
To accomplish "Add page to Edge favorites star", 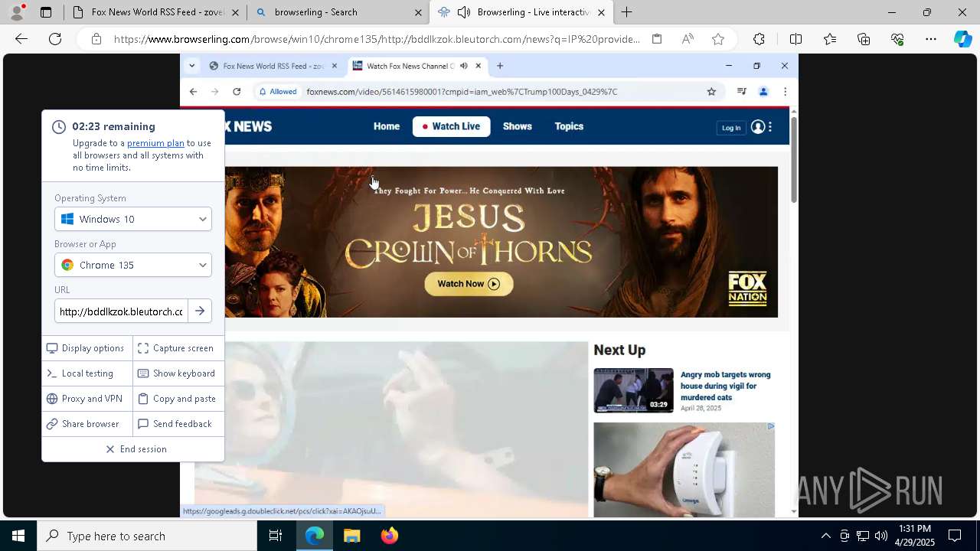I will 718,39.
